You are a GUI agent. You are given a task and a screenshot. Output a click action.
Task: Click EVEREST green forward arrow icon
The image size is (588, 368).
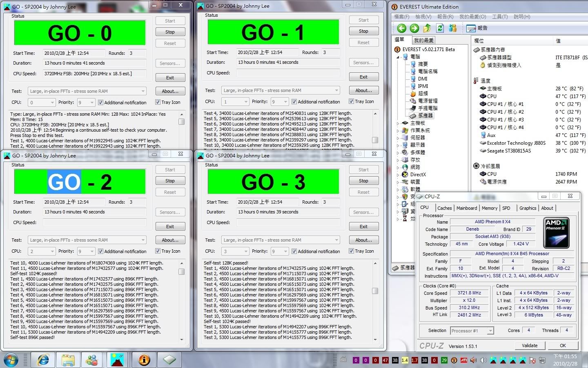click(x=414, y=28)
